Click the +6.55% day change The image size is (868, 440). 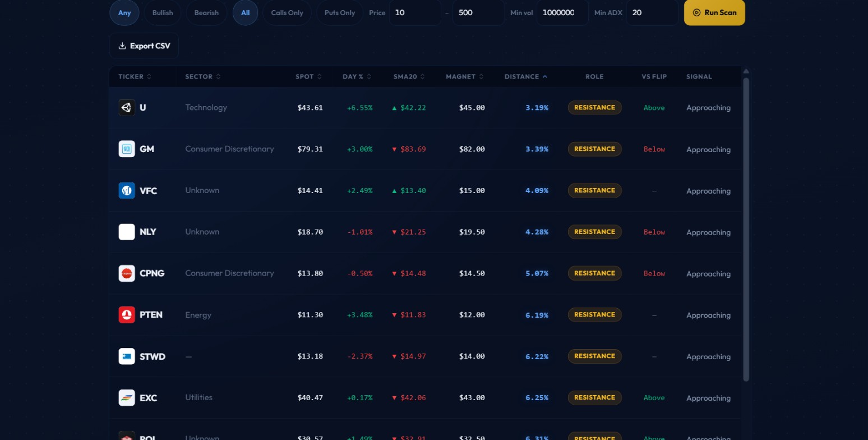point(359,108)
